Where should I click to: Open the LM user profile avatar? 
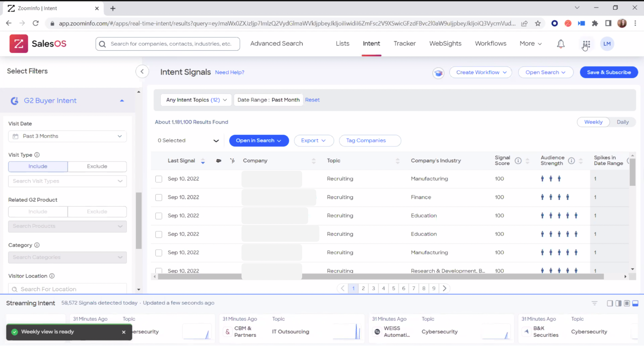(607, 44)
